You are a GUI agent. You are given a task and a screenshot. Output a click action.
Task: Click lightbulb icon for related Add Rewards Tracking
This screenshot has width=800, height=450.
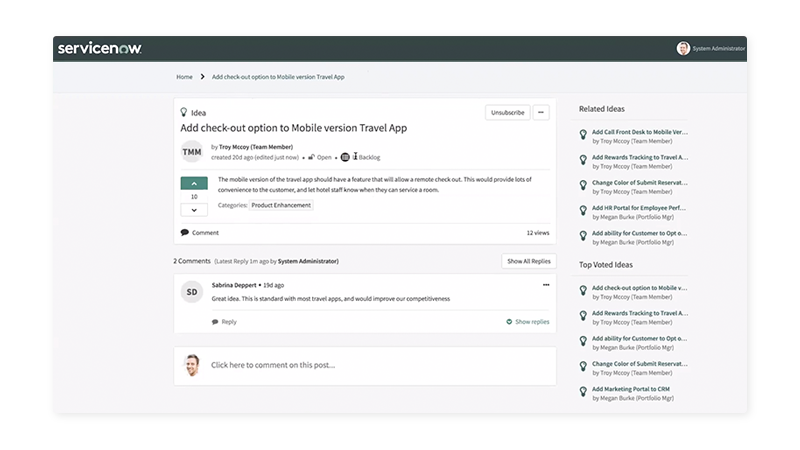pyautogui.click(x=583, y=160)
